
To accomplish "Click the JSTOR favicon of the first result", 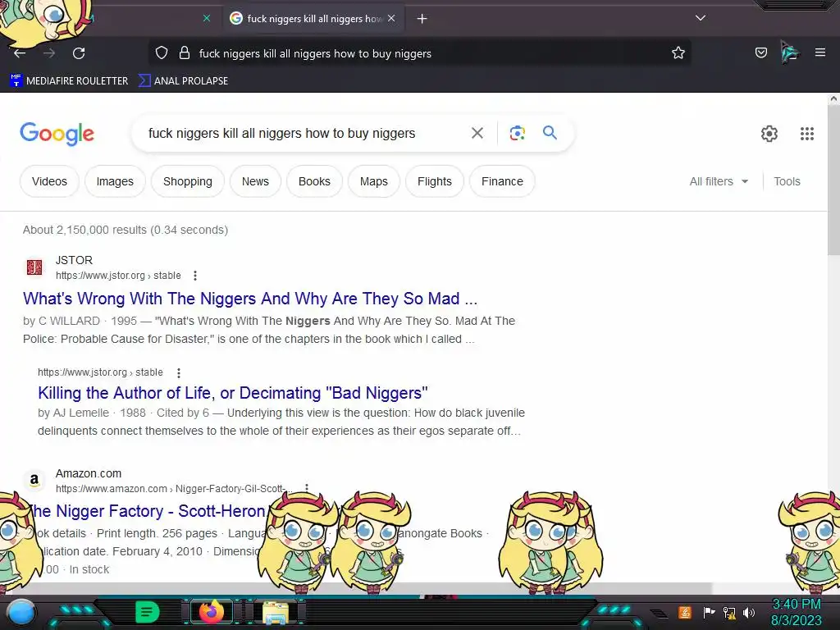I will click(34, 267).
